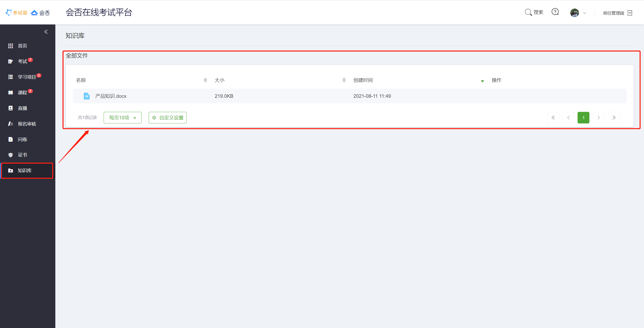Image resolution: width=644 pixels, height=328 pixels.
Task: Select 知识库 in the sidebar
Action: click(25, 171)
